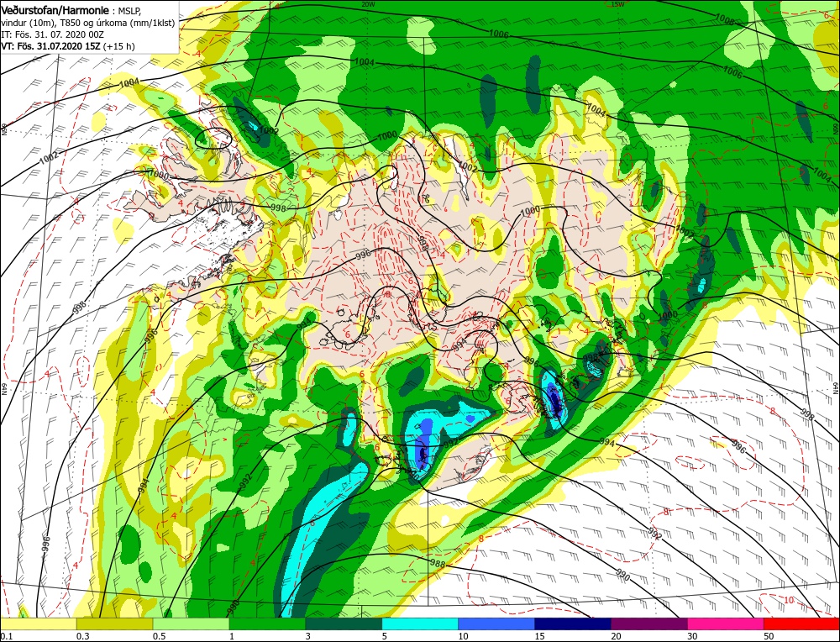
Task: Click the legend value 5
Action: point(384,636)
